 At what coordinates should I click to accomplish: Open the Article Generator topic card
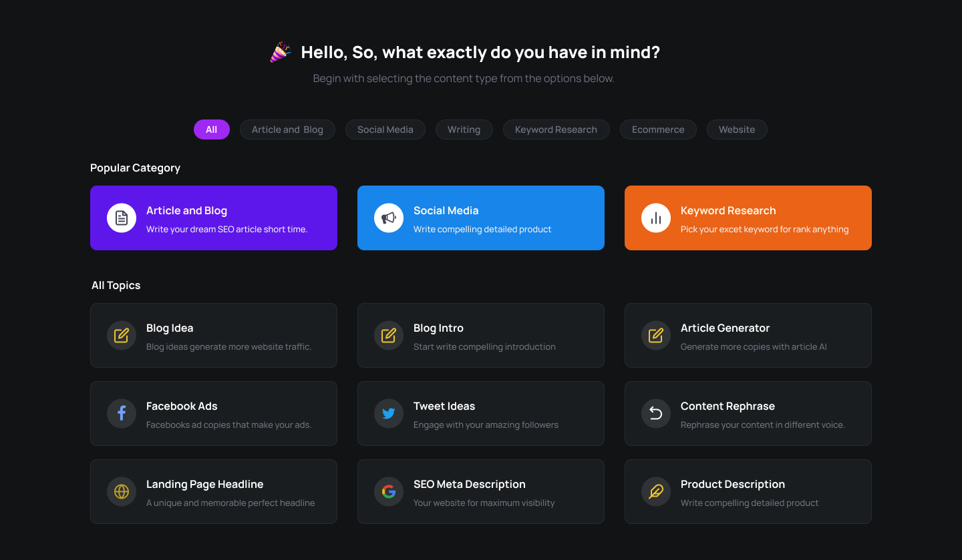pos(748,336)
